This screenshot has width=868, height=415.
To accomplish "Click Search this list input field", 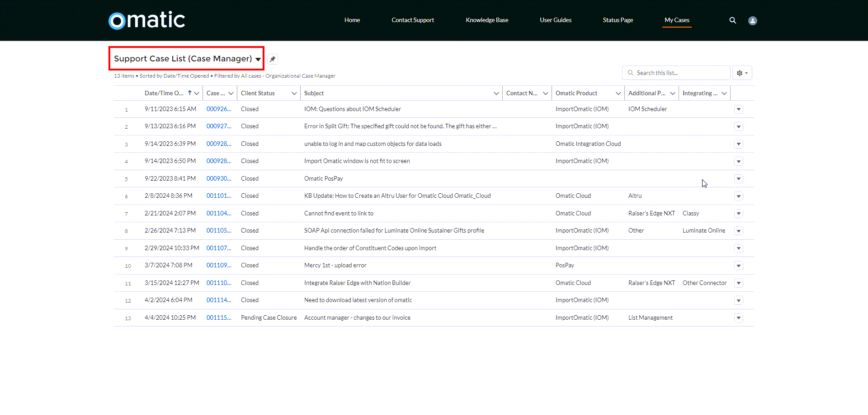I will click(676, 73).
